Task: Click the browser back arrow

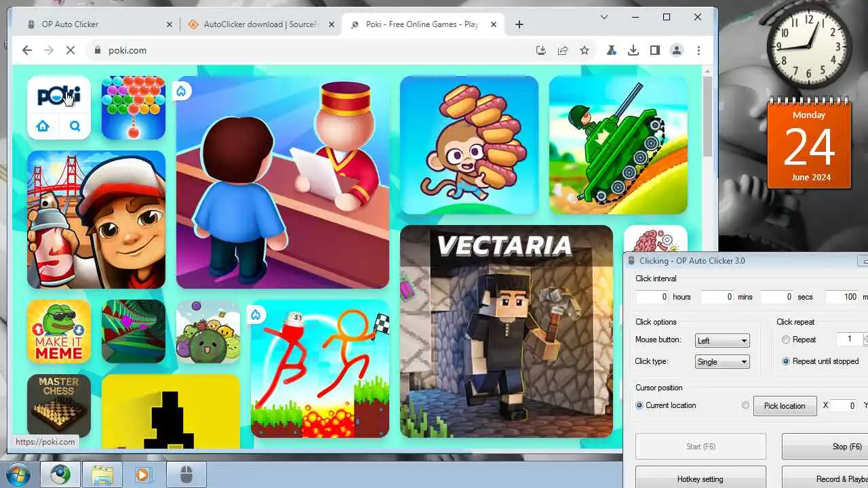Action: coord(27,50)
